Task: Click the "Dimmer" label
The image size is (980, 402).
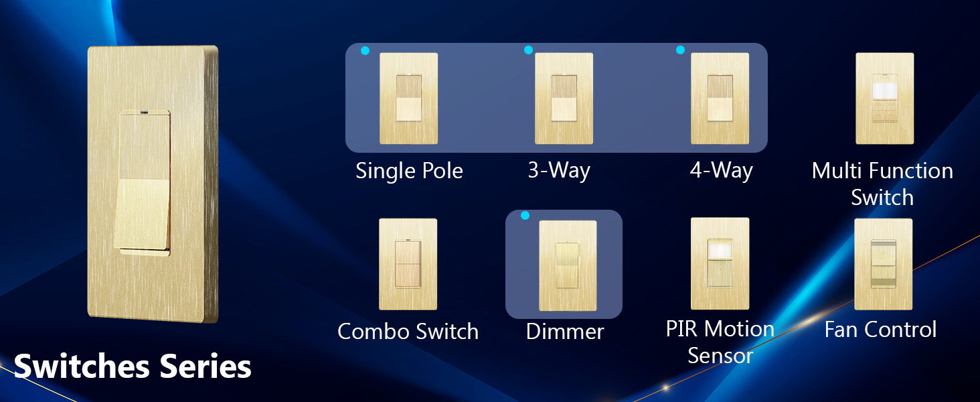Action: coord(565,331)
